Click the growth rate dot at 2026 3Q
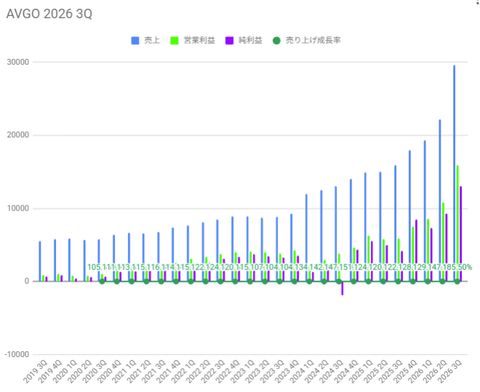 pyautogui.click(x=457, y=281)
